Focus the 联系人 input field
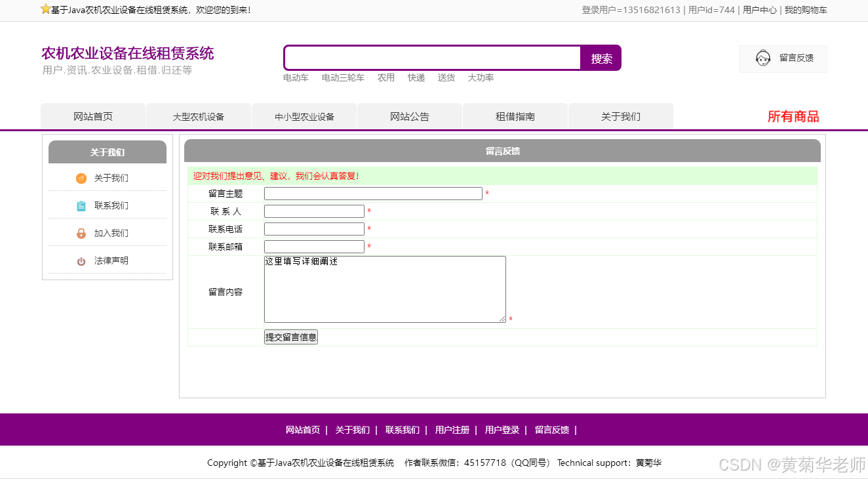This screenshot has width=868, height=479. click(x=314, y=211)
